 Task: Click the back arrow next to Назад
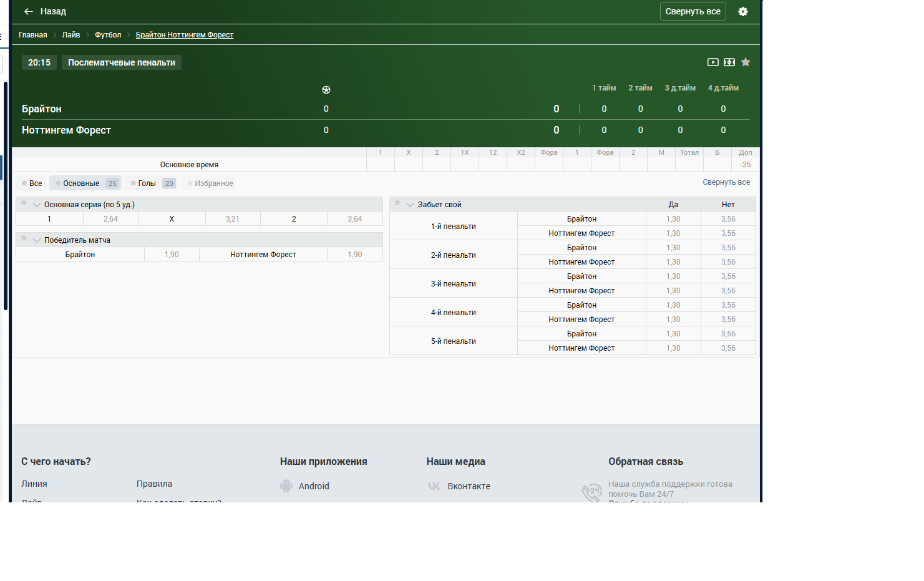(x=28, y=11)
